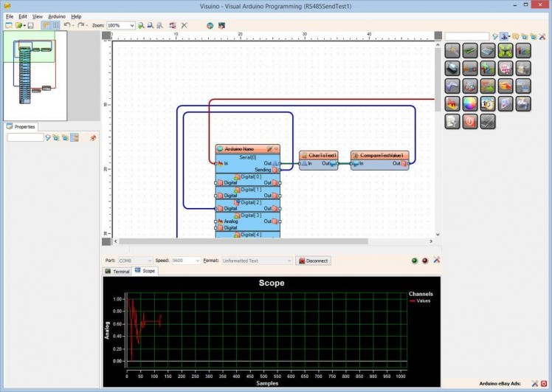
Task: Open the Format dropdown showing Unformatted Text
Action: pyautogui.click(x=289, y=261)
